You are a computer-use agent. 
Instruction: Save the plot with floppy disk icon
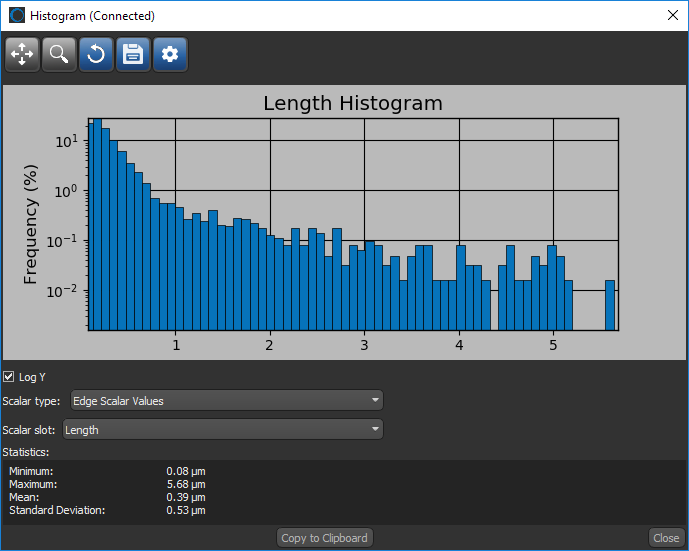[x=133, y=54]
